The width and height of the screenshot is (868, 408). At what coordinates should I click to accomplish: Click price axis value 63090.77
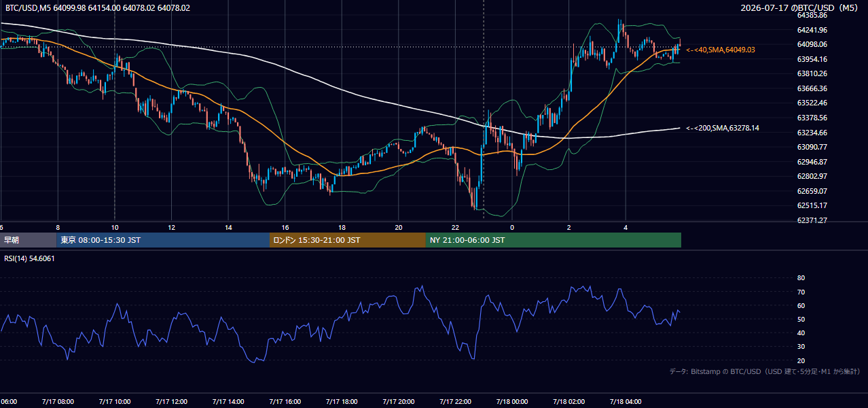[812, 147]
